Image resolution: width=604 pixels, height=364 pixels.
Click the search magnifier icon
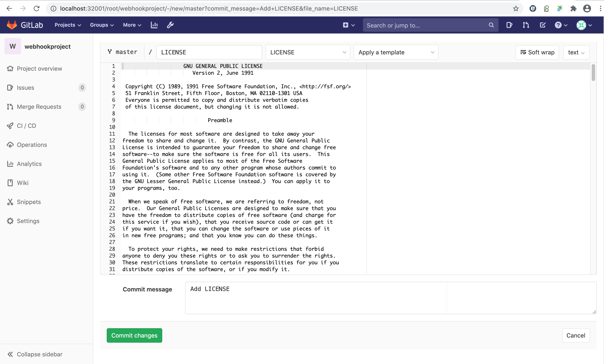click(x=491, y=25)
